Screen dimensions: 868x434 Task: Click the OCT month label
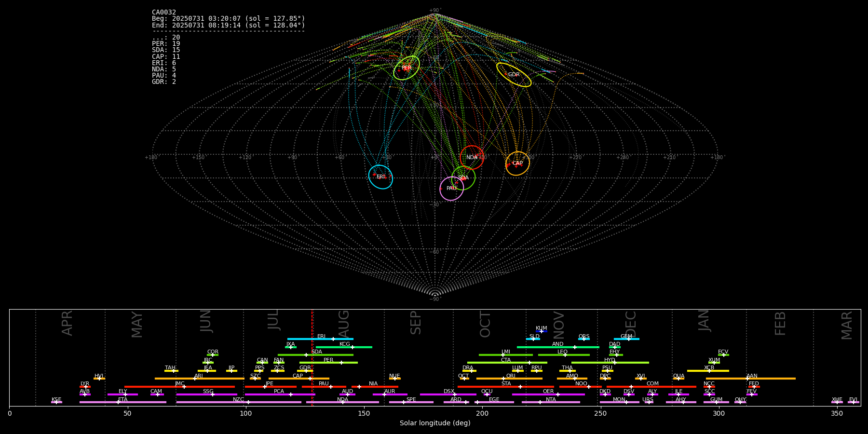tap(485, 324)
